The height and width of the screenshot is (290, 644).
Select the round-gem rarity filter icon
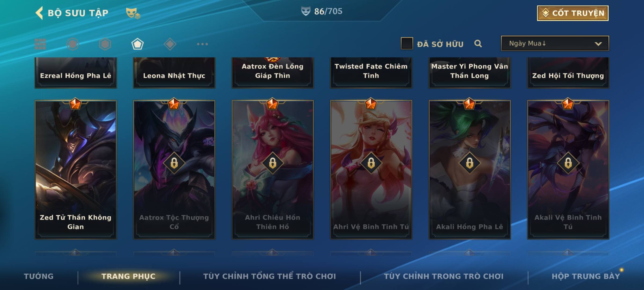coord(73,44)
